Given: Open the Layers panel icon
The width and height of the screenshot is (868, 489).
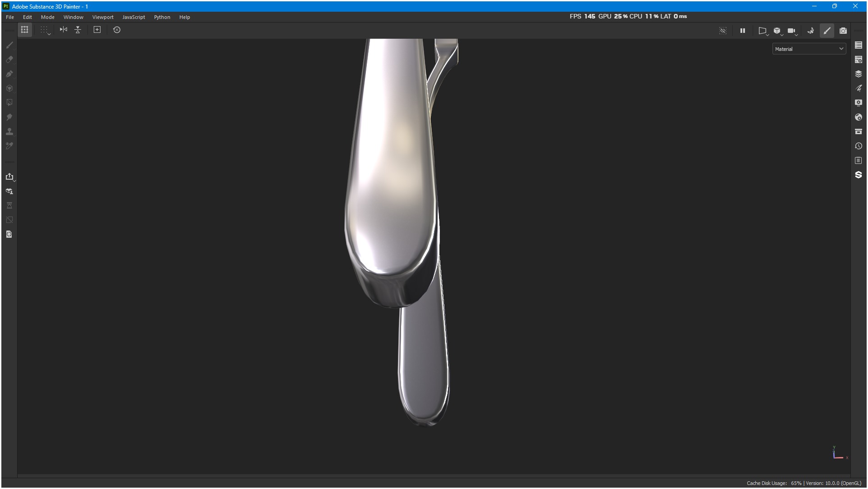Looking at the screenshot, I should 858,74.
